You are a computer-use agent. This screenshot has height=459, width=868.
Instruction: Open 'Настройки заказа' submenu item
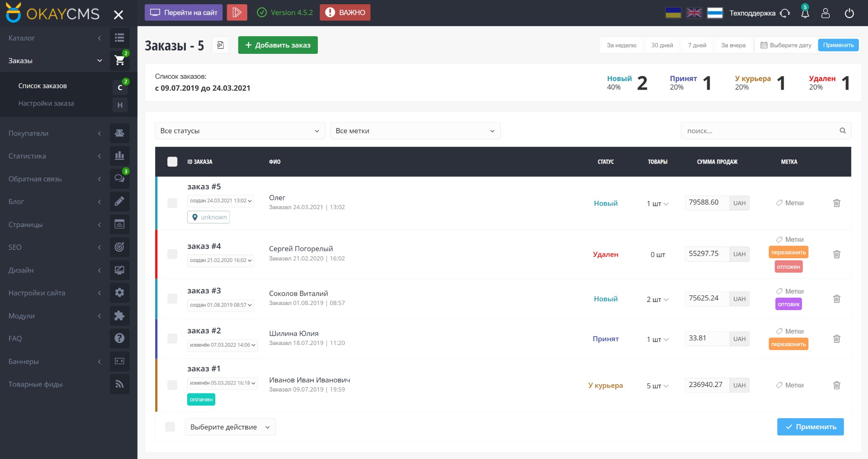(x=46, y=103)
